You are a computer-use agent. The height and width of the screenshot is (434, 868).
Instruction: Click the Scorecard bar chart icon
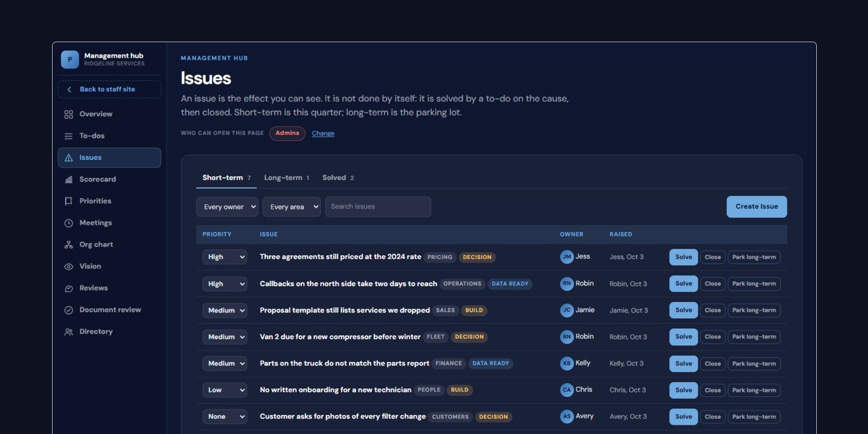tap(69, 179)
